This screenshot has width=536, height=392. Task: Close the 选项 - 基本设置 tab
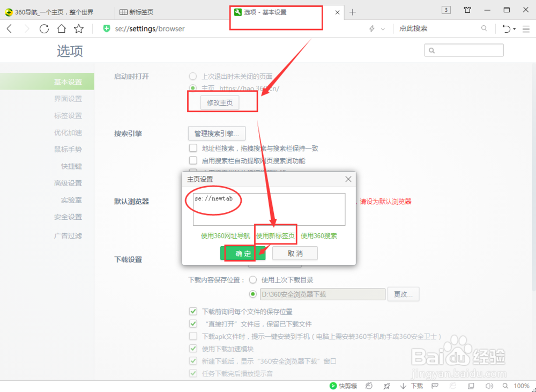337,12
